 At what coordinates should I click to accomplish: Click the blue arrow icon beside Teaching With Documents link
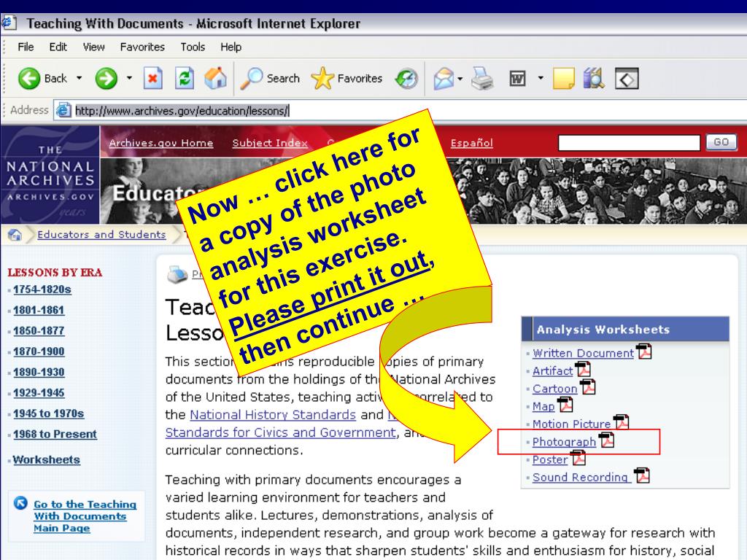click(20, 503)
